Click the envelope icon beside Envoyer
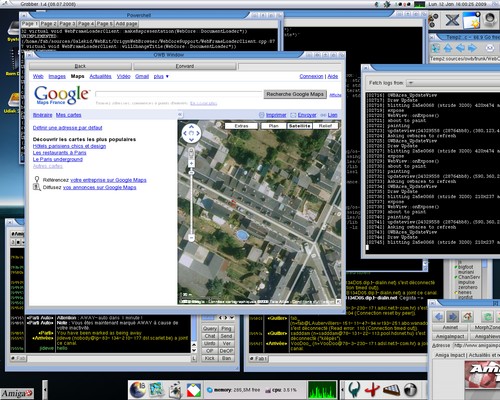The image size is (500, 400). pyautogui.click(x=293, y=115)
